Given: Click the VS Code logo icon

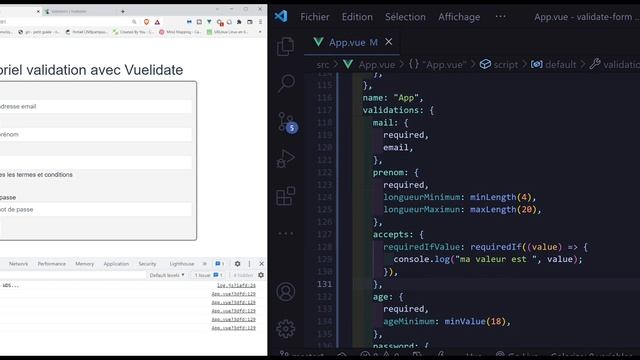Looking at the screenshot, I should pyautogui.click(x=281, y=16).
